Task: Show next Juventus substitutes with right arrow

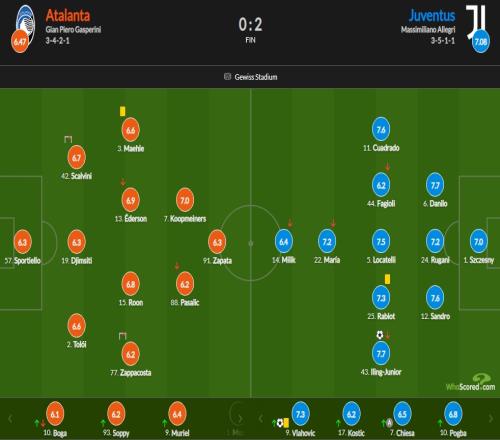Action: 491,419
